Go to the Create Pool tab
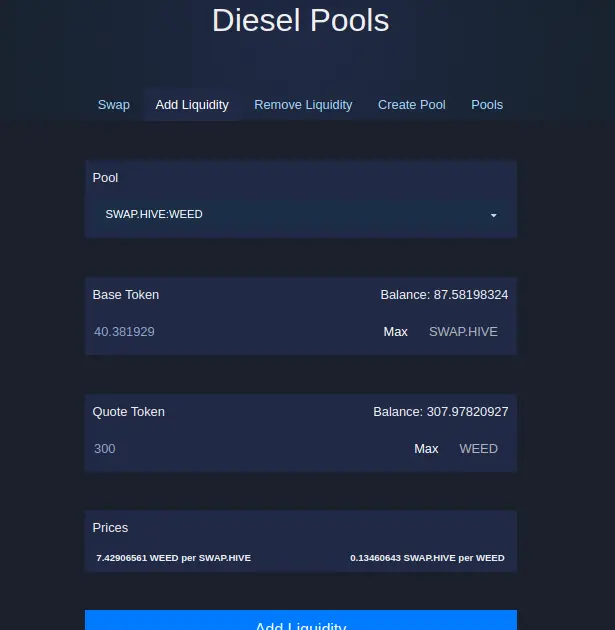The height and width of the screenshot is (630, 615). click(412, 105)
